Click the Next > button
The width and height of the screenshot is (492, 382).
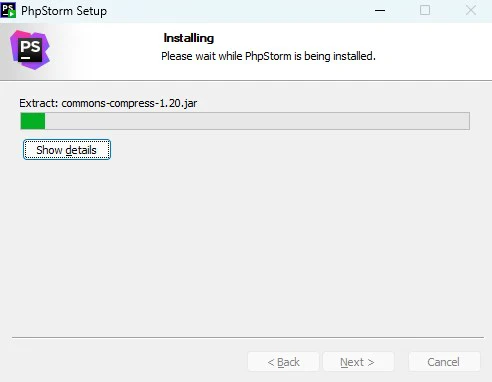click(x=358, y=362)
